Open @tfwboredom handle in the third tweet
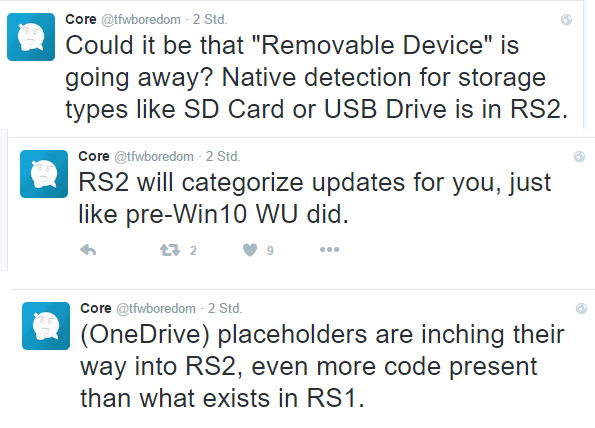The height and width of the screenshot is (428, 595). [156, 308]
